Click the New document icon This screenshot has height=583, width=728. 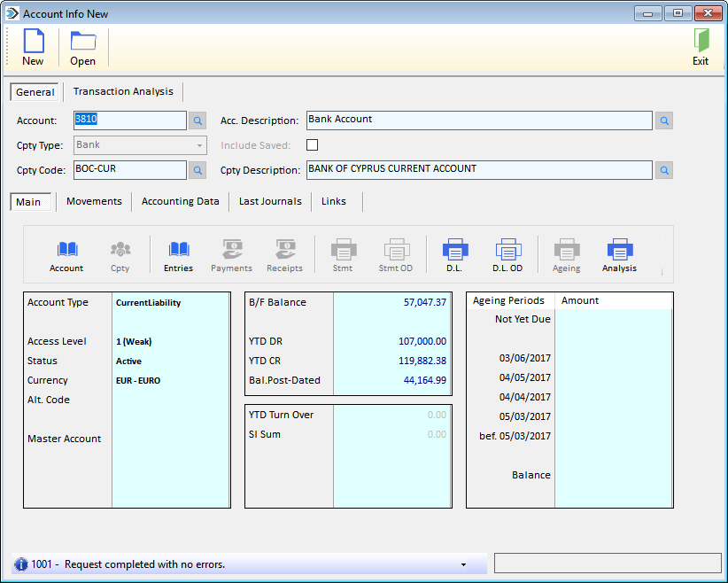click(34, 42)
